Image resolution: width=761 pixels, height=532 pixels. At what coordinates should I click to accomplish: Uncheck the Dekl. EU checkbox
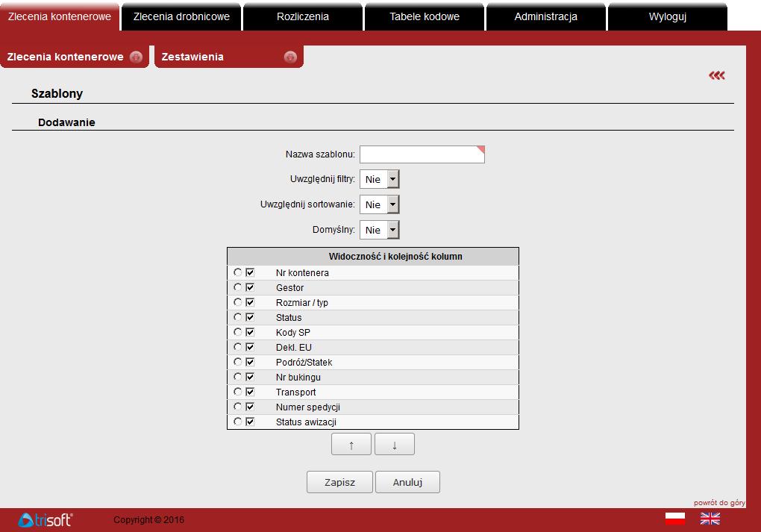250,347
